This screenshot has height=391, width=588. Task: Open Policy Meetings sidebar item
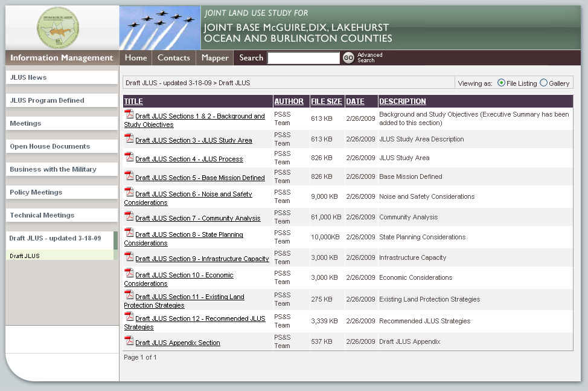point(62,192)
